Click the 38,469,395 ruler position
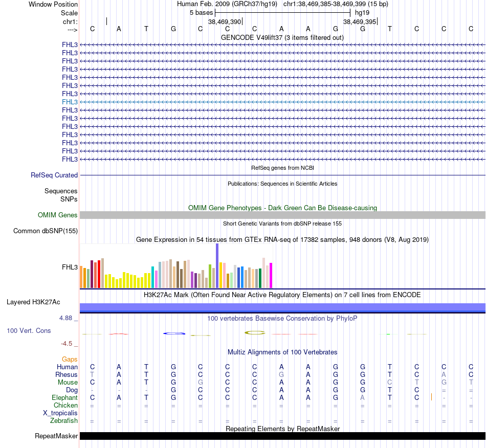 tap(360, 21)
